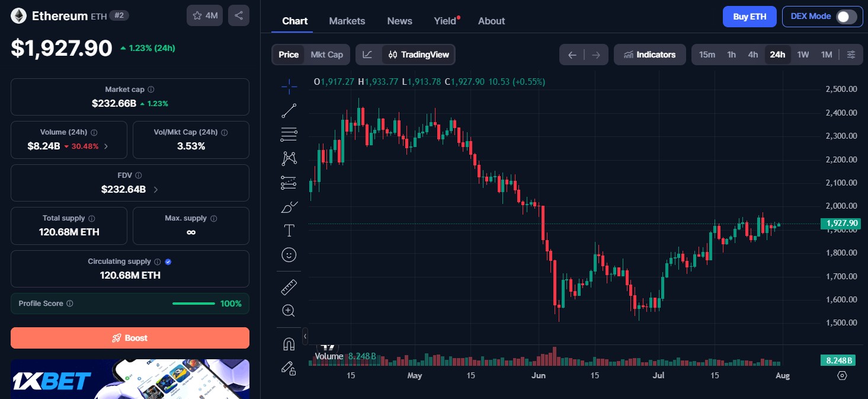Image resolution: width=868 pixels, height=399 pixels.
Task: Expand FDV details chevron
Action: (x=156, y=190)
